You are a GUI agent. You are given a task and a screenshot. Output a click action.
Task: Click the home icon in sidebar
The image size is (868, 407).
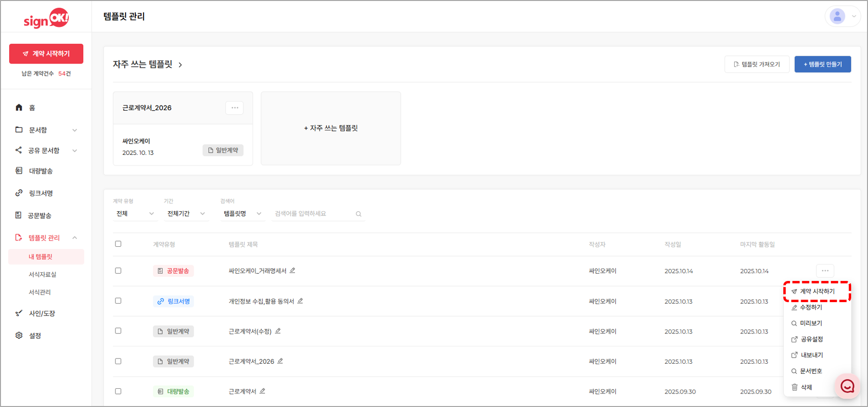19,107
